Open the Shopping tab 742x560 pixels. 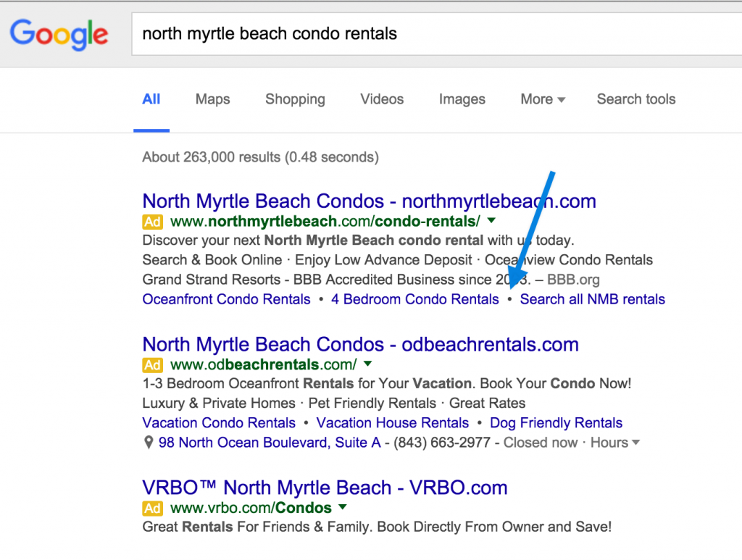295,99
